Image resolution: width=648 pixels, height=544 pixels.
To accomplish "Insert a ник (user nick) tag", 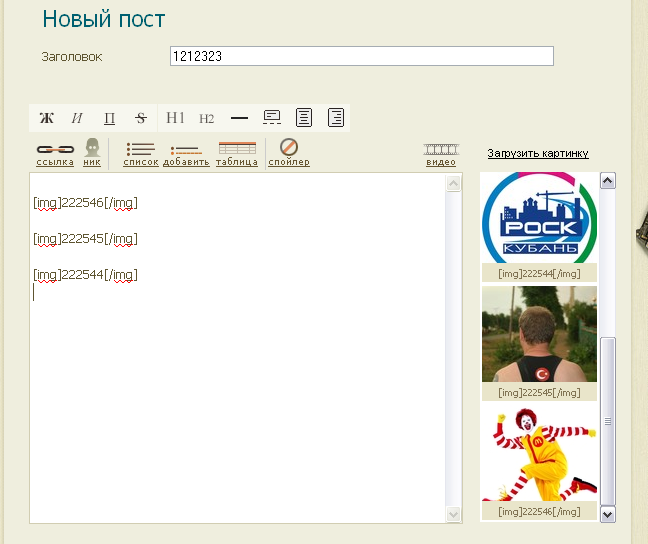I will click(92, 153).
